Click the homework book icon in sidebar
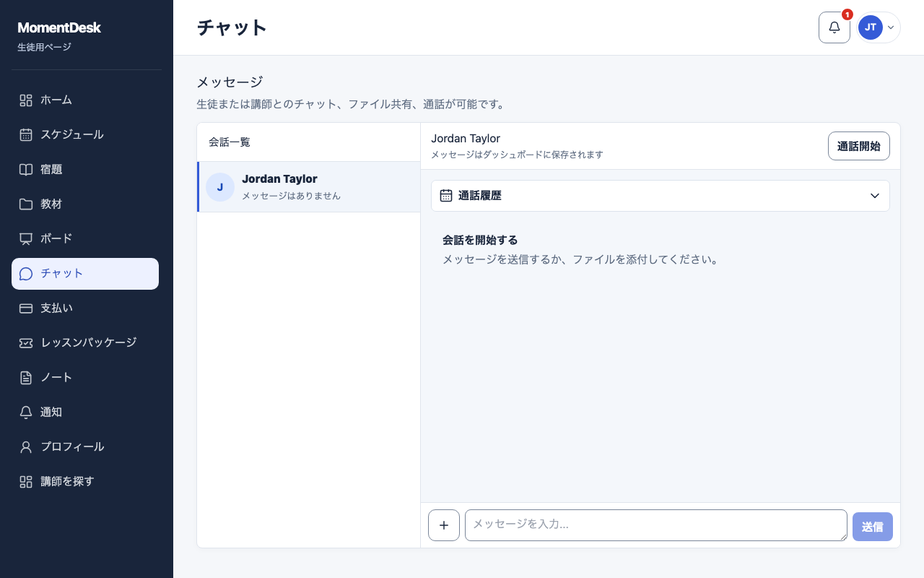The width and height of the screenshot is (924, 578). pos(26,170)
